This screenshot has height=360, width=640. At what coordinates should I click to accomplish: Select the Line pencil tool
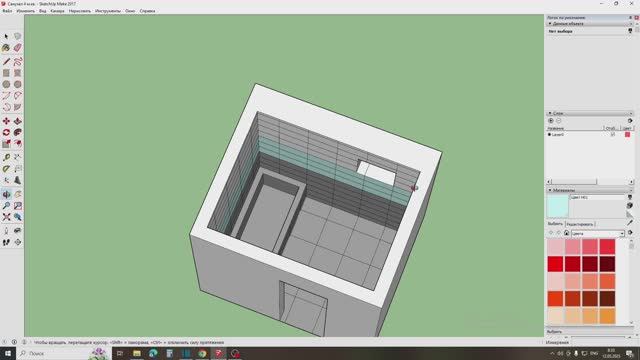(x=6, y=62)
